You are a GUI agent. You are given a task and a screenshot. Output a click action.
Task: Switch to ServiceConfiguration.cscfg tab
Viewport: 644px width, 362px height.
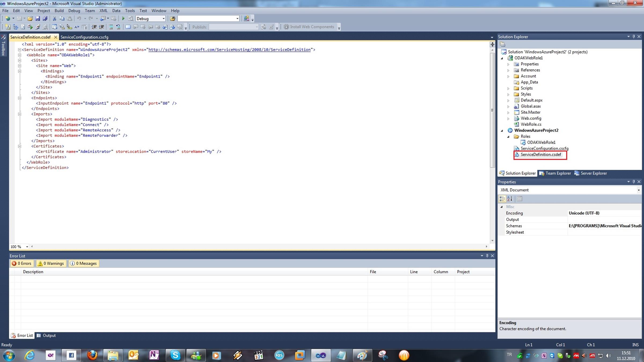[x=85, y=37]
